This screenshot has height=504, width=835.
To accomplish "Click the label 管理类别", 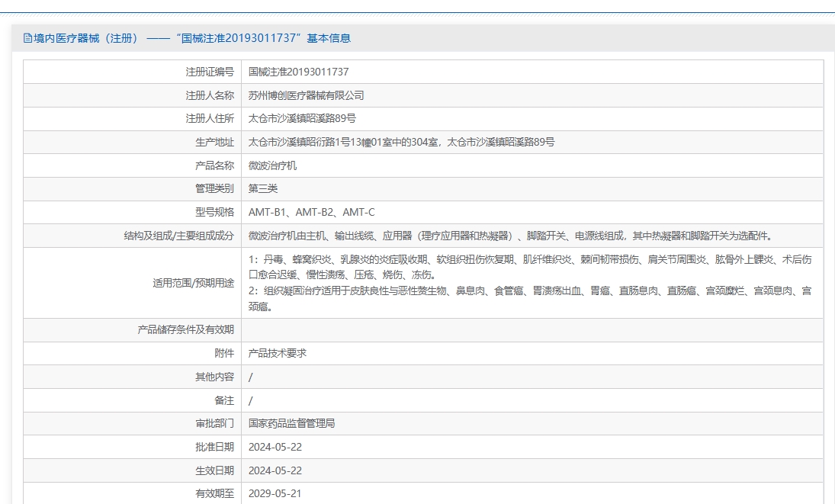I will tap(214, 188).
